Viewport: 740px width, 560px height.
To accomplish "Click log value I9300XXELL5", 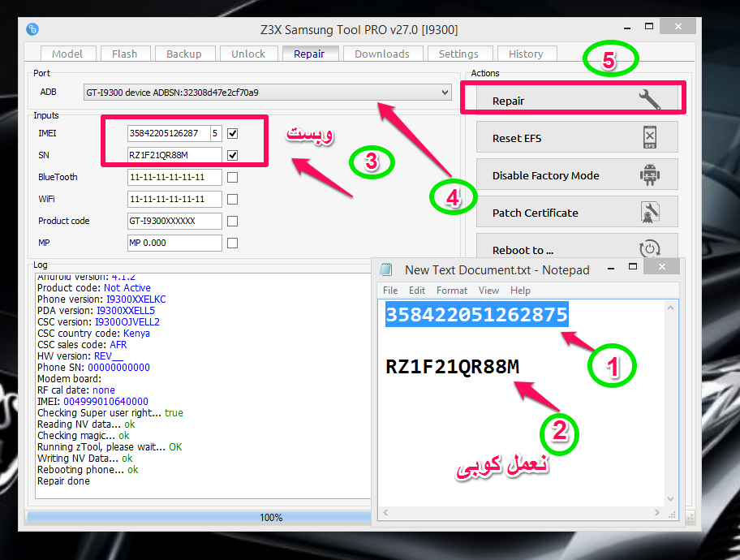I will [126, 311].
